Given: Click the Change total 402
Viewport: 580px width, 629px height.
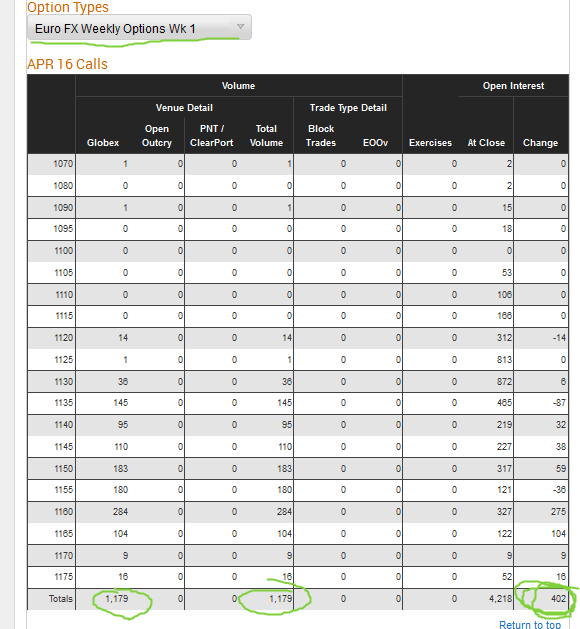Looking at the screenshot, I should pyautogui.click(x=558, y=599).
